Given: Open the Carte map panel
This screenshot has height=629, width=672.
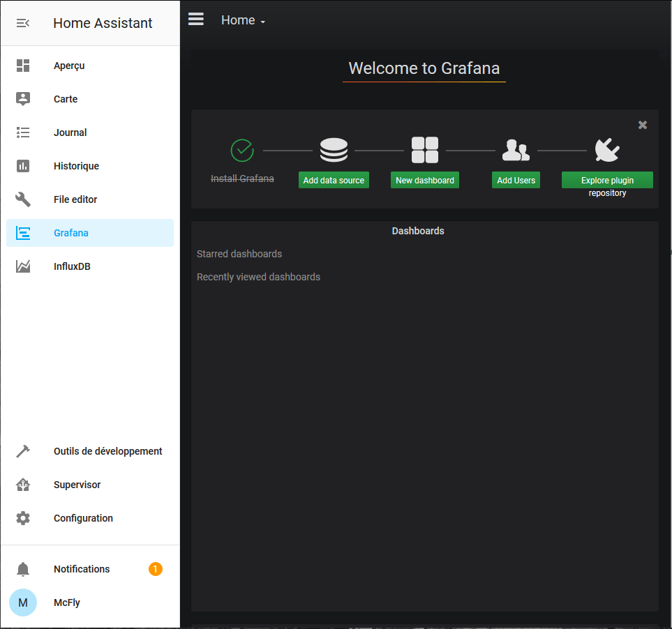Looking at the screenshot, I should coord(66,99).
